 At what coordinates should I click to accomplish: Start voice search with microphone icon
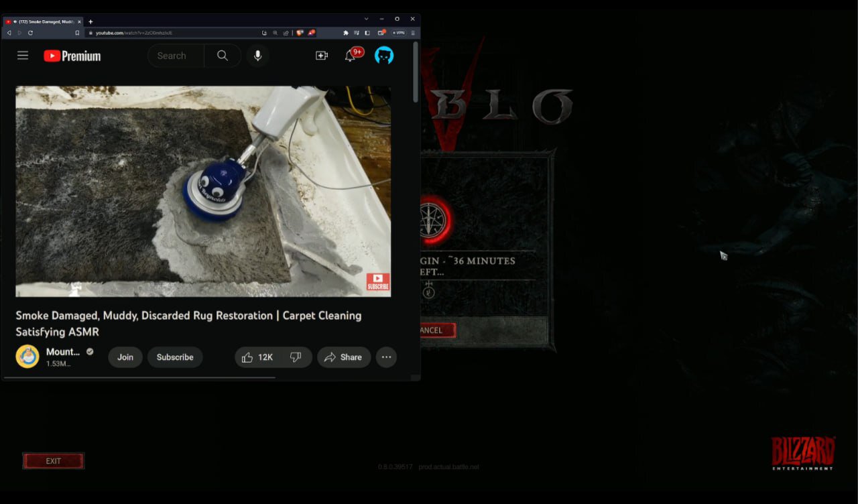tap(257, 56)
